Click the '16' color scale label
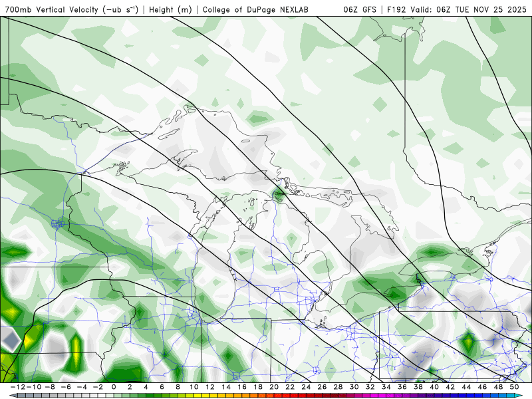The height and width of the screenshot is (399, 532). click(x=242, y=387)
